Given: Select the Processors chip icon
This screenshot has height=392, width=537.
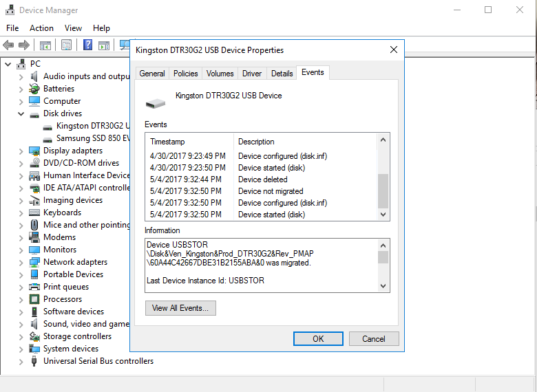Looking at the screenshot, I should (x=34, y=299).
